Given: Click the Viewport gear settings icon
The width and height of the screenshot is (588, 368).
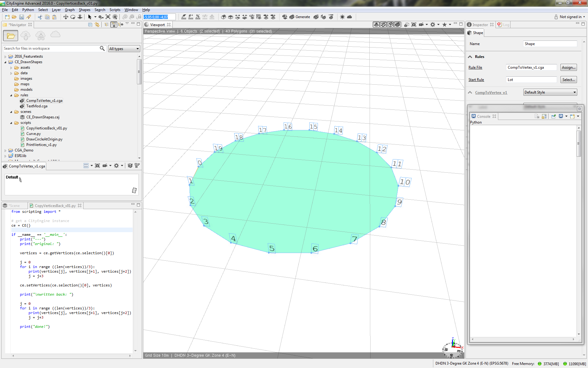Looking at the screenshot, I should (x=433, y=25).
